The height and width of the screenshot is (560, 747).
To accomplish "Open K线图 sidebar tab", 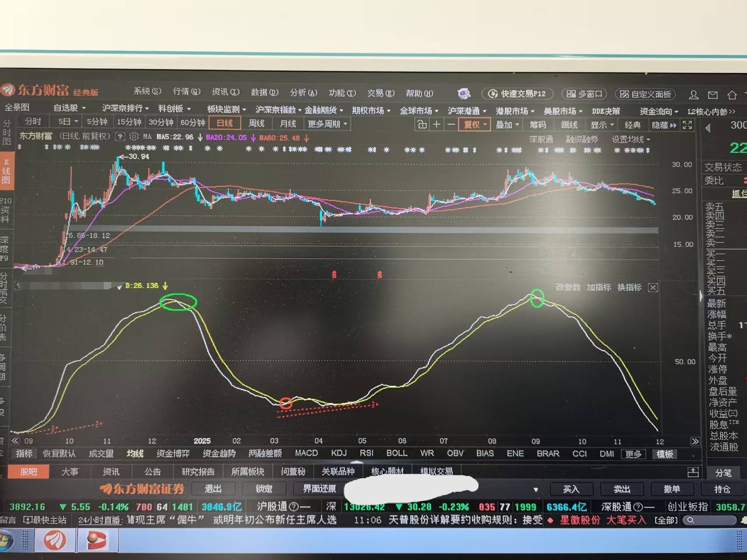I will tap(6, 171).
